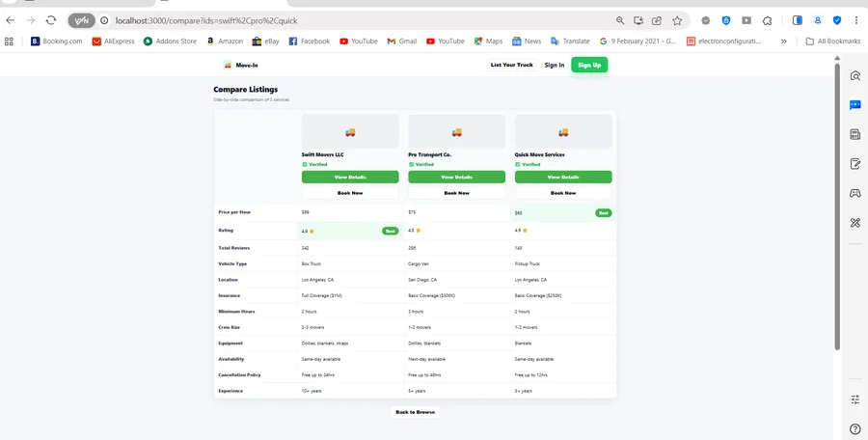Image resolution: width=868 pixels, height=440 pixels.
Task: Open the help question mark icon
Action: (x=855, y=428)
